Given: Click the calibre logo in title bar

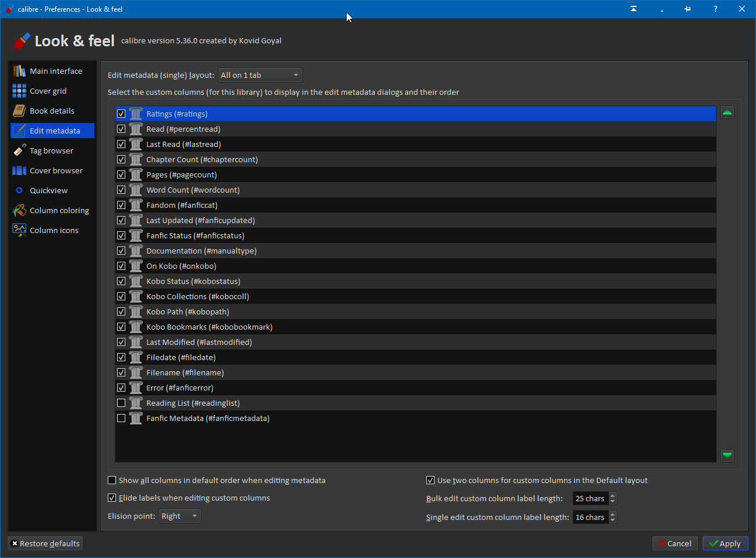Looking at the screenshot, I should tap(9, 9).
